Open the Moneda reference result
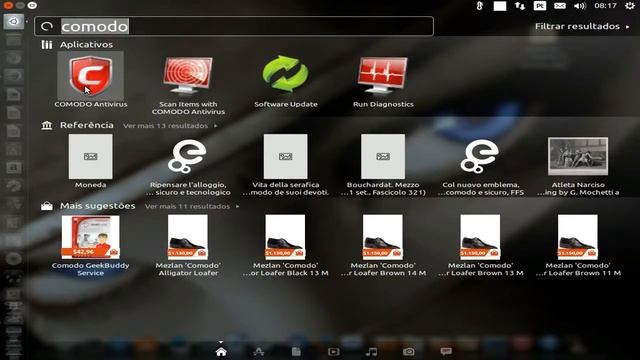640x360 pixels. (91, 161)
